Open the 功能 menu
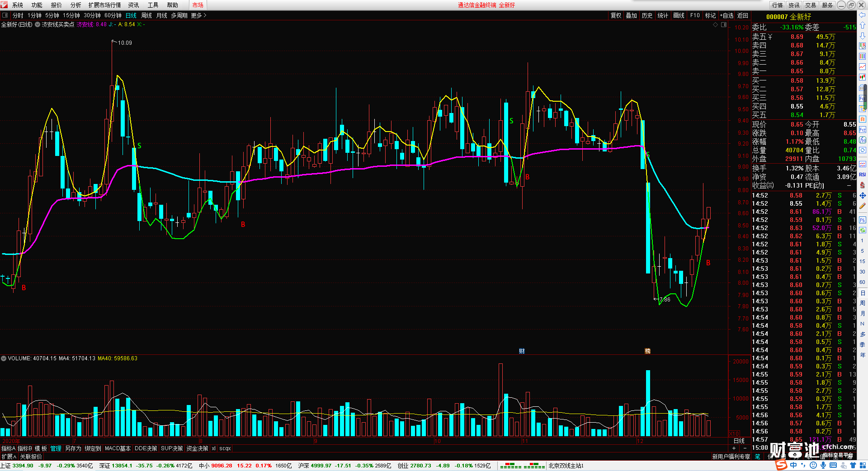 click(37, 5)
